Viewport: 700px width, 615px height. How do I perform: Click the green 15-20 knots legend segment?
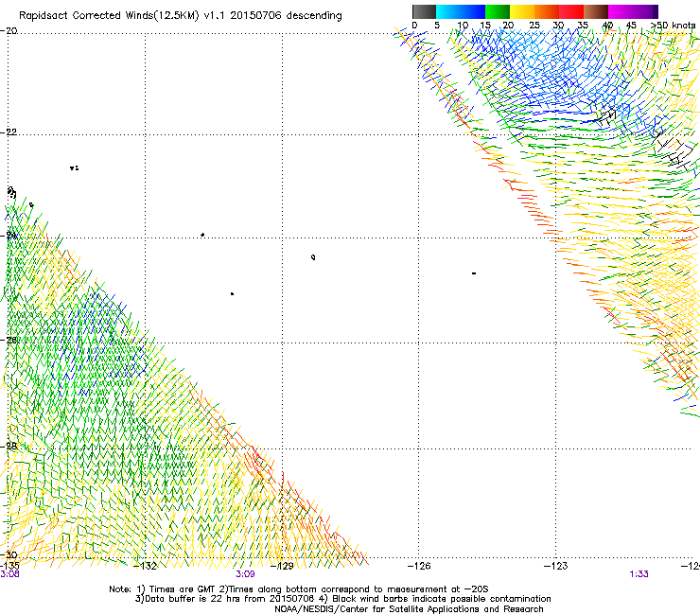[498, 11]
